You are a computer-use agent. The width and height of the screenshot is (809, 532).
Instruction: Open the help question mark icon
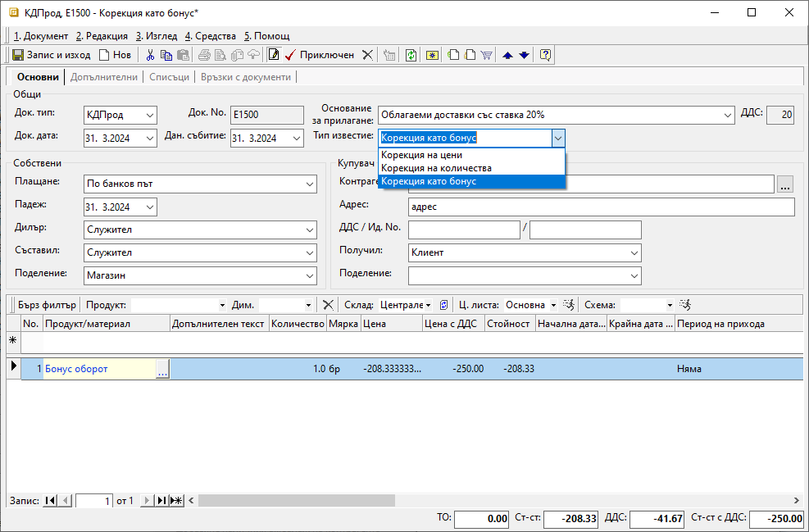[x=545, y=55]
